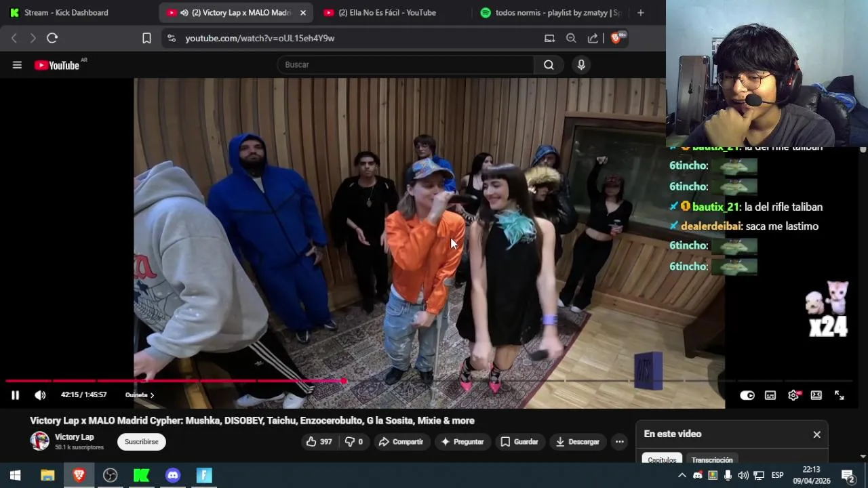Viewport: 868px width, 488px height.
Task: Pause the video with the pause button
Action: click(15, 395)
